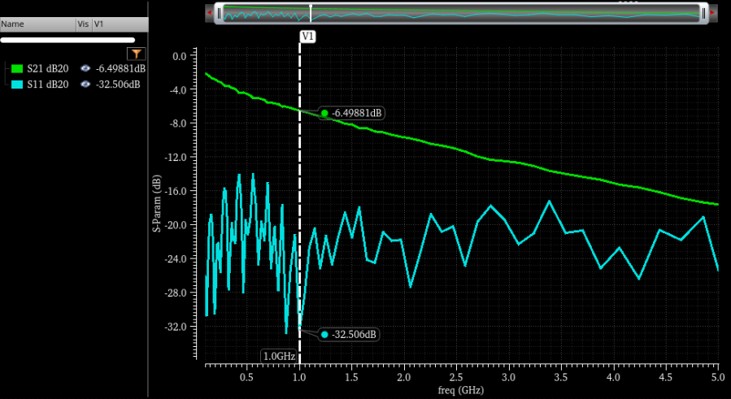The height and width of the screenshot is (399, 731).
Task: Select the S11 dB20 trace label
Action: [x=48, y=84]
